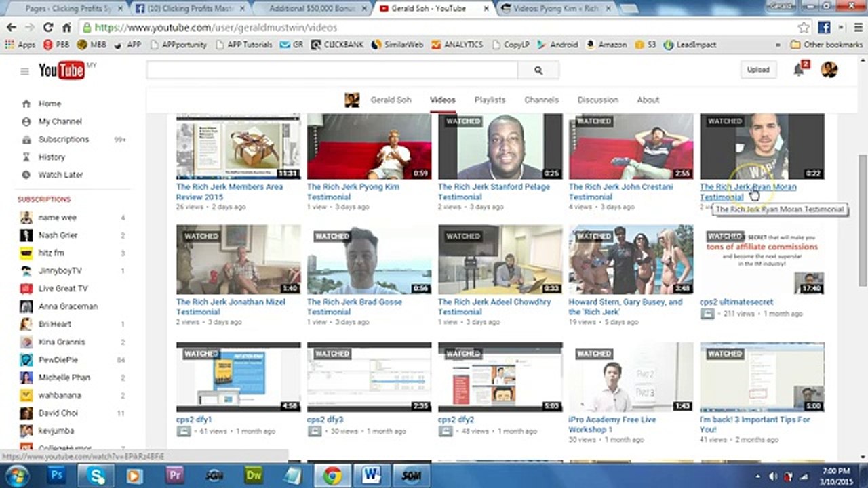
Task: Show hidden system tray icons
Action: click(757, 476)
